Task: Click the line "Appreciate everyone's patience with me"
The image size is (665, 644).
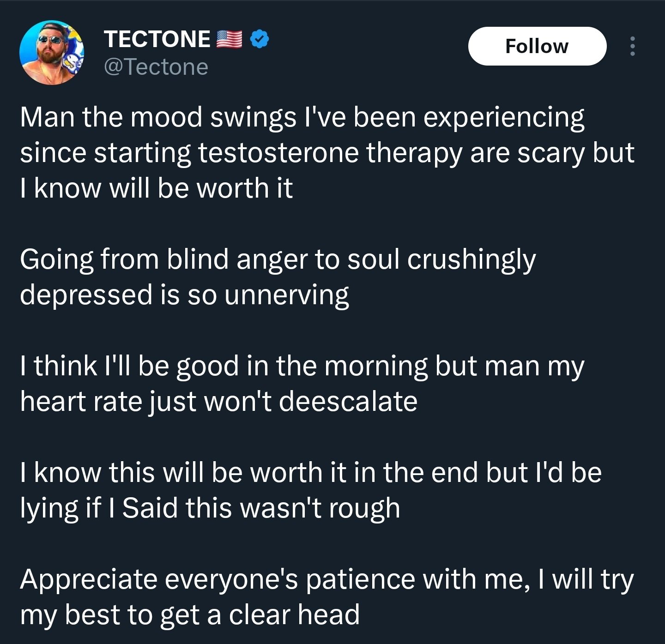Action: tap(326, 579)
